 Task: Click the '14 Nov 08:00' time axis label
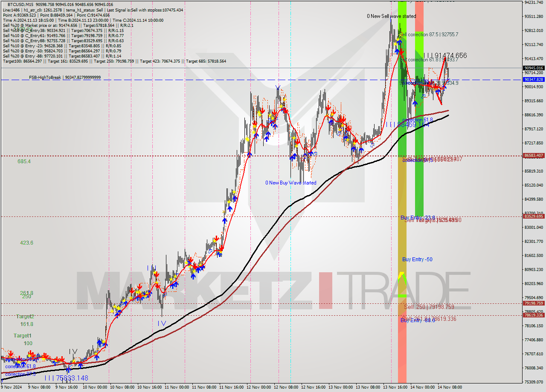pyautogui.click(x=450, y=387)
